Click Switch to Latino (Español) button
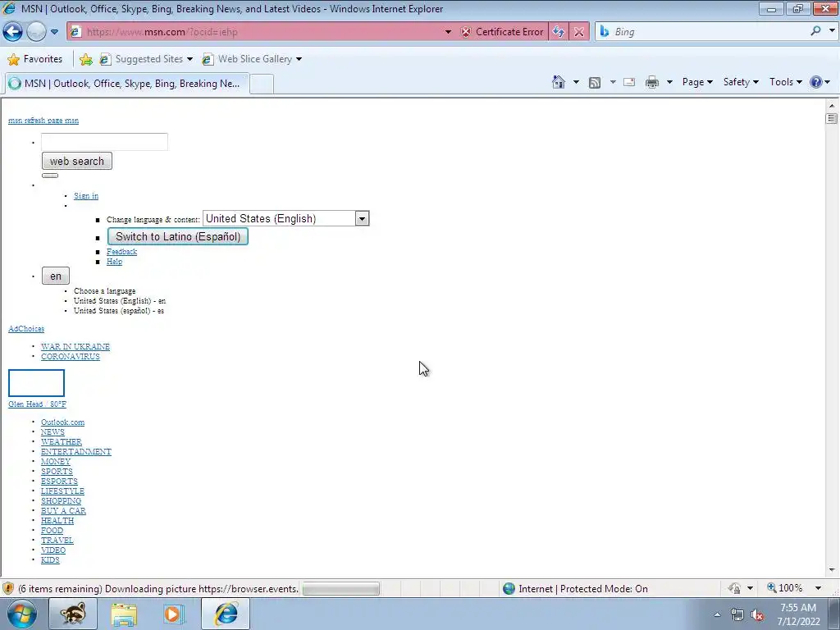Image resolution: width=840 pixels, height=630 pixels. (x=178, y=237)
